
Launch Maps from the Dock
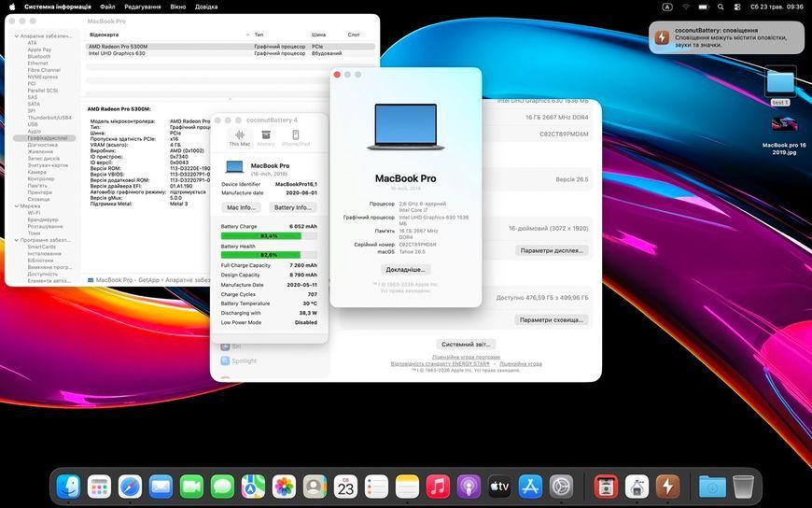click(x=253, y=487)
